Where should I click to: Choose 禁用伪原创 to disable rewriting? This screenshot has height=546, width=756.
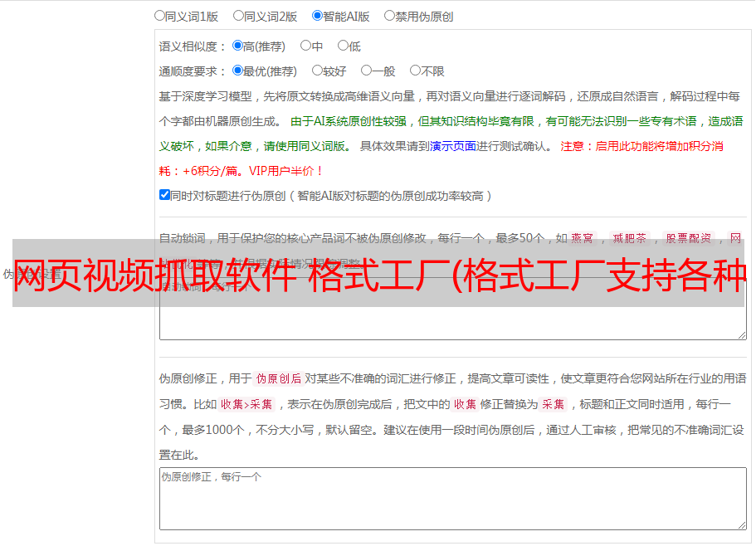(x=390, y=15)
